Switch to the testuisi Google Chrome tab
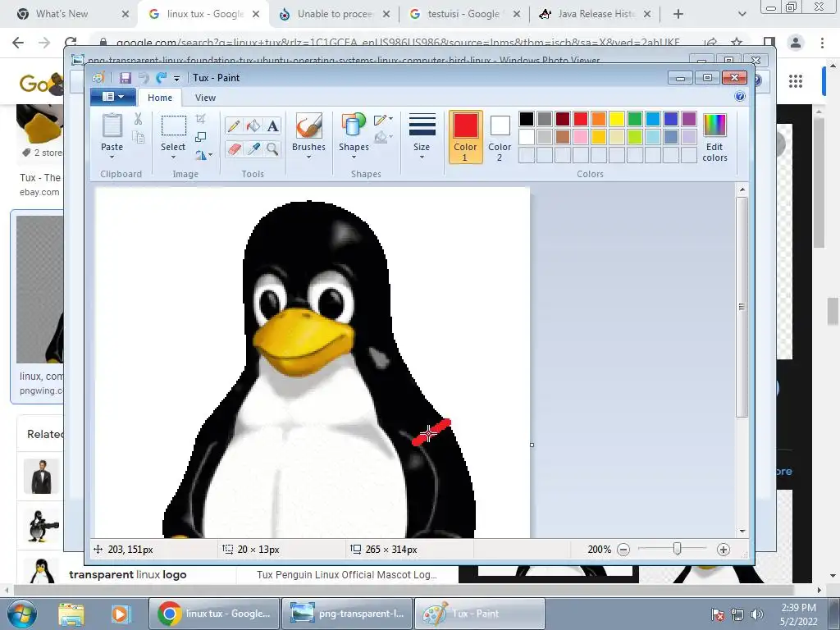 click(463, 14)
